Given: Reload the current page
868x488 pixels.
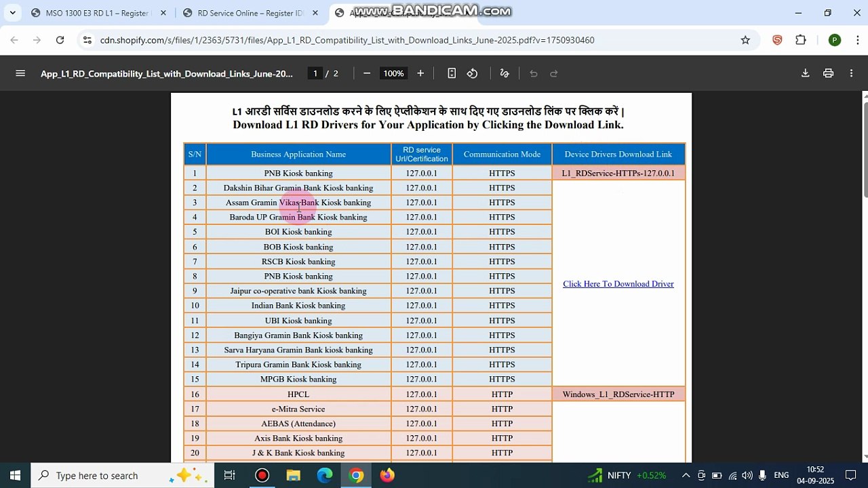Looking at the screenshot, I should (60, 40).
